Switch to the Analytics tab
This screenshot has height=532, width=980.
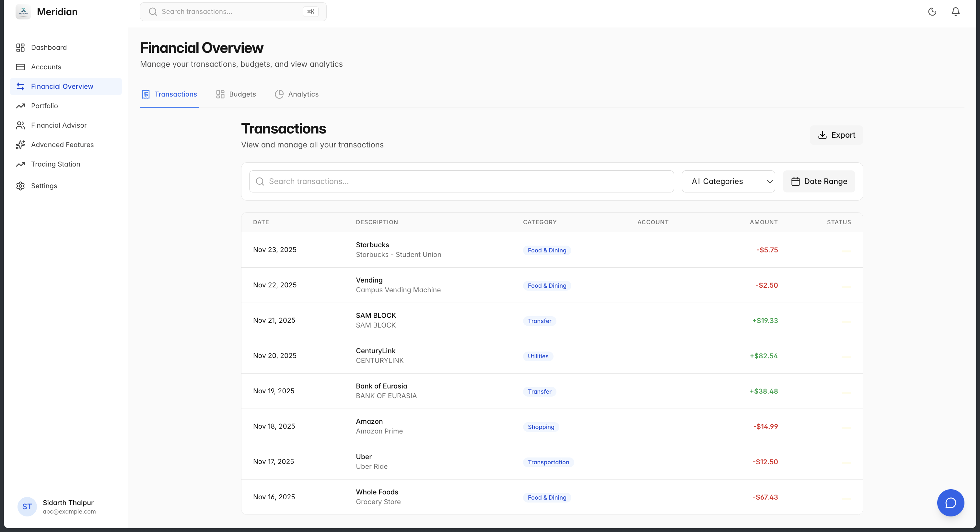(x=297, y=94)
